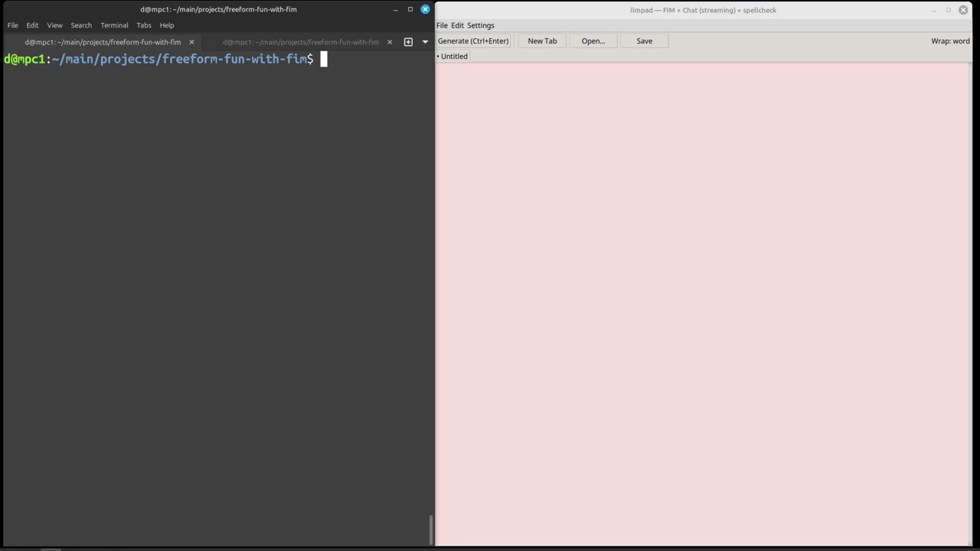The height and width of the screenshot is (551, 980).
Task: Click the new terminal tab plus icon
Action: click(x=408, y=42)
